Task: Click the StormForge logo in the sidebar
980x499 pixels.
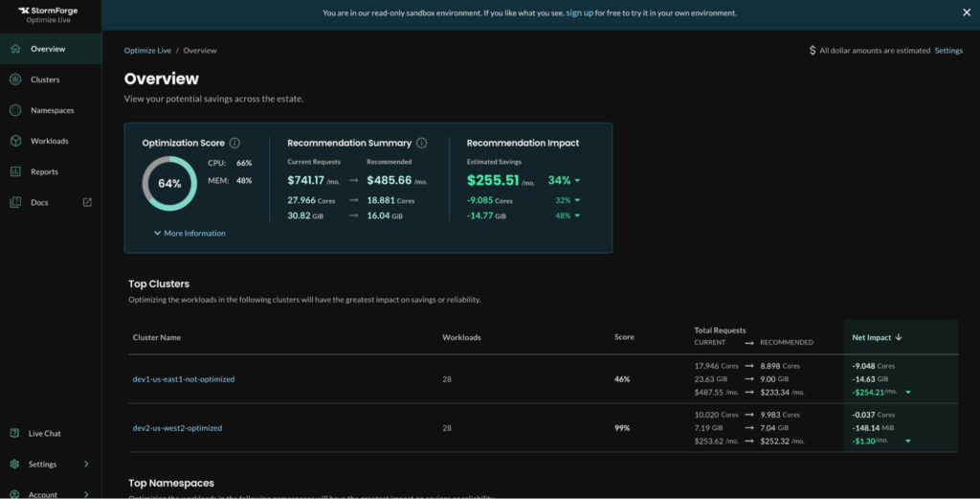Action: pos(48,14)
